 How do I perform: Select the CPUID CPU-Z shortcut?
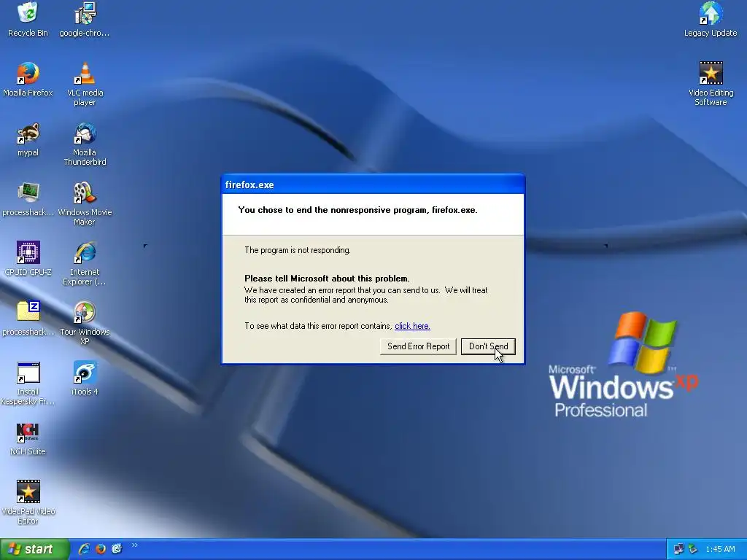28,260
